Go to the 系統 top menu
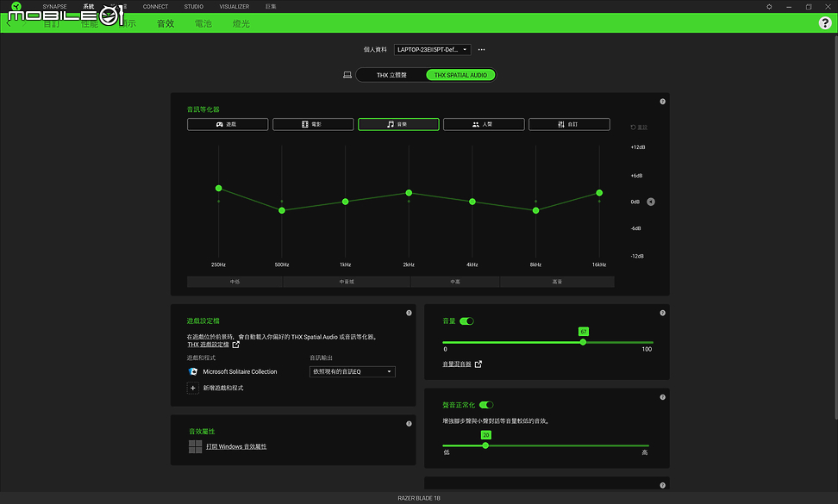Viewport: 838px width, 504px height. point(89,6)
